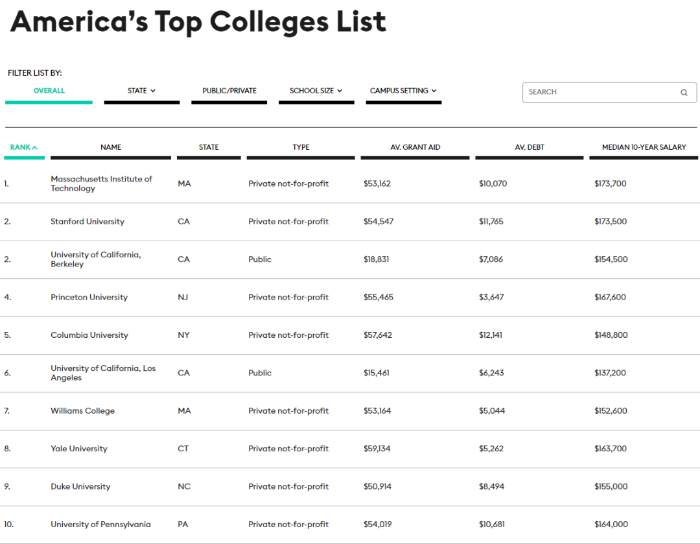Image resolution: width=700 pixels, height=544 pixels.
Task: Open the University of Pennsylvania link
Action: pyautogui.click(x=100, y=524)
